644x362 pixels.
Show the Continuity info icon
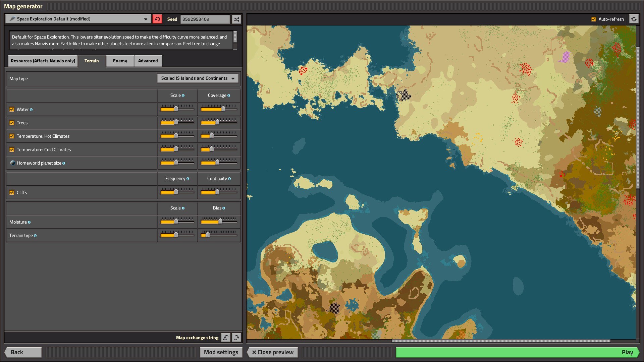coord(229,179)
